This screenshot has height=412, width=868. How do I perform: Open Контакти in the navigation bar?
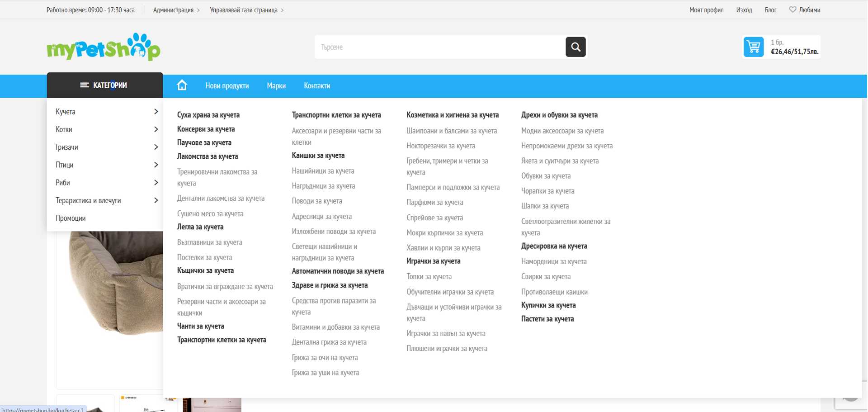tap(317, 86)
